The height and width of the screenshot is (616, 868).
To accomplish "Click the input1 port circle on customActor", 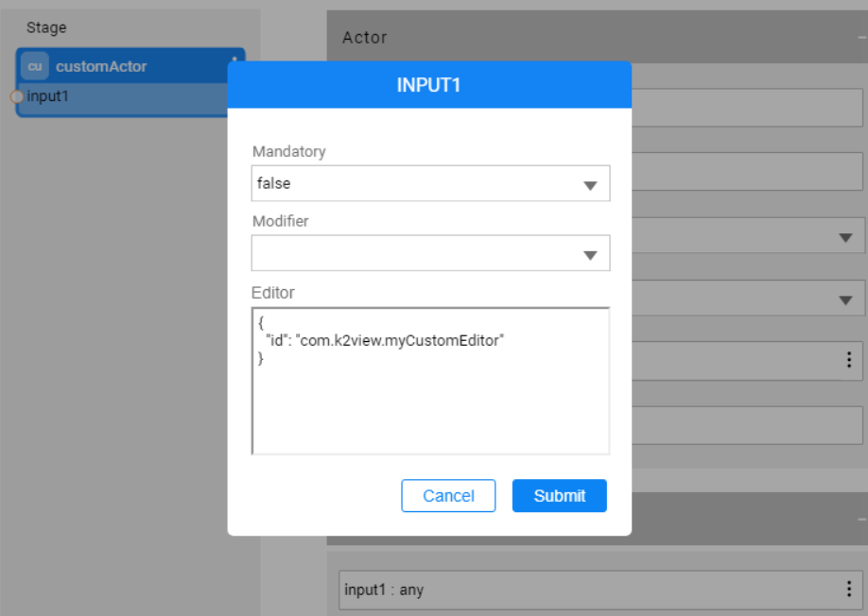I will coord(17,95).
